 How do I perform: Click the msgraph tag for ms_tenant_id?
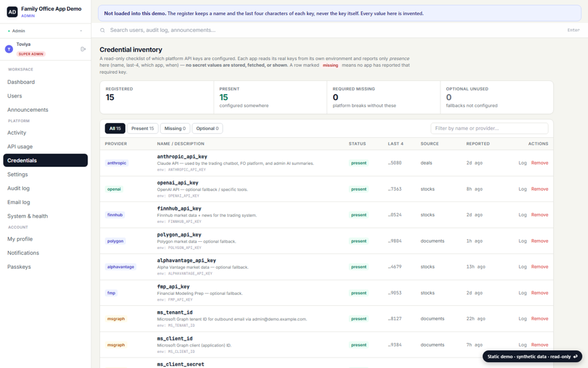tap(116, 319)
